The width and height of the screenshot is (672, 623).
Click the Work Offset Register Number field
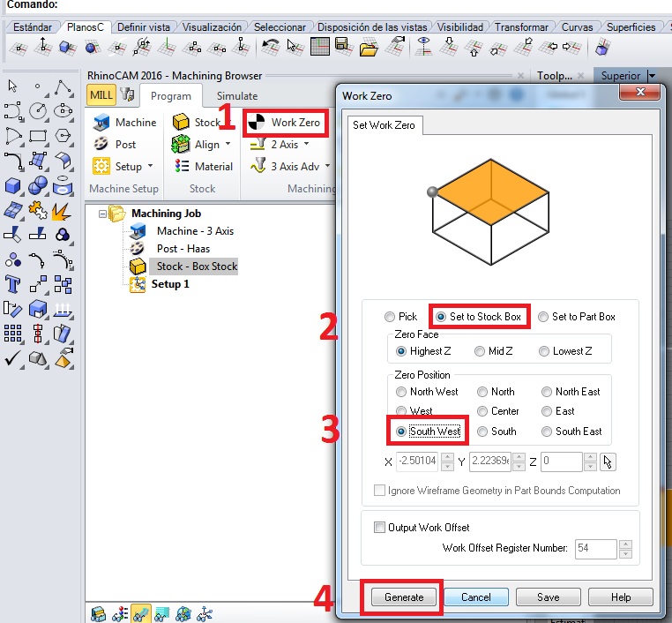(x=595, y=548)
